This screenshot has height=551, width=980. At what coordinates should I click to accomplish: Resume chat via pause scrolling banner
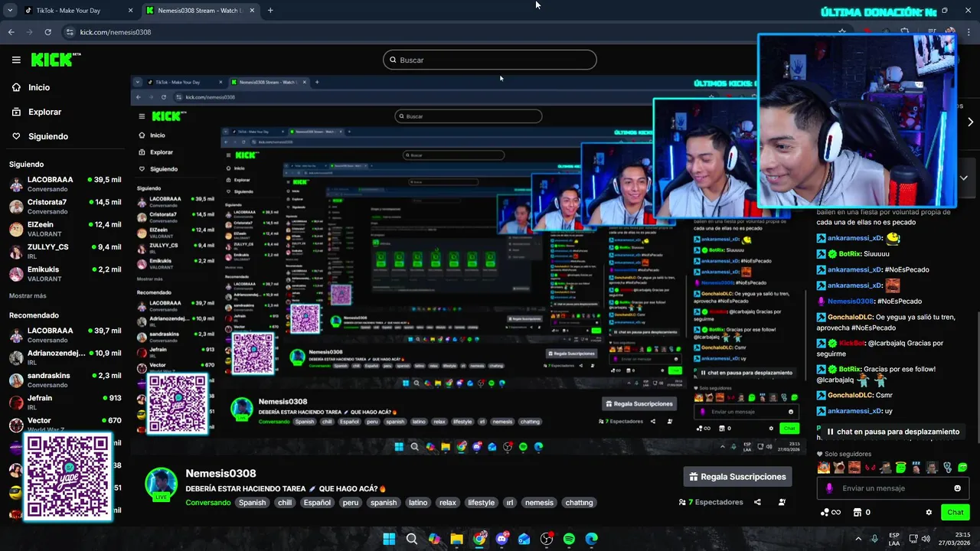[x=893, y=432]
